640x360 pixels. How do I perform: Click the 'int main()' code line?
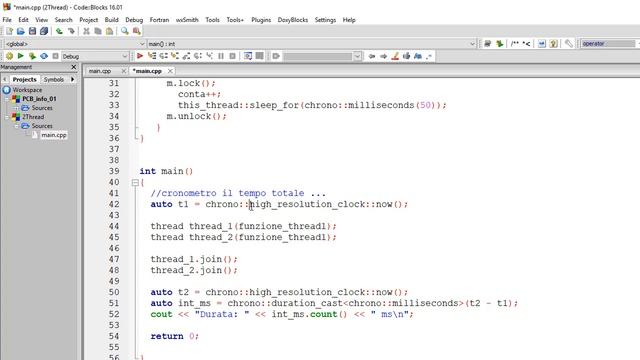[166, 171]
